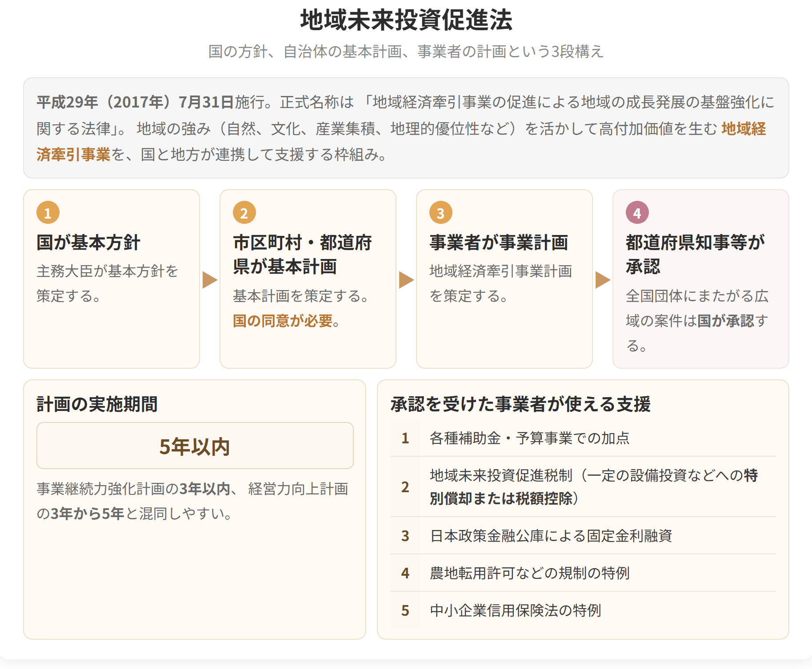
Task: Select heading 都道府県知事等が承認
Action: 695,255
